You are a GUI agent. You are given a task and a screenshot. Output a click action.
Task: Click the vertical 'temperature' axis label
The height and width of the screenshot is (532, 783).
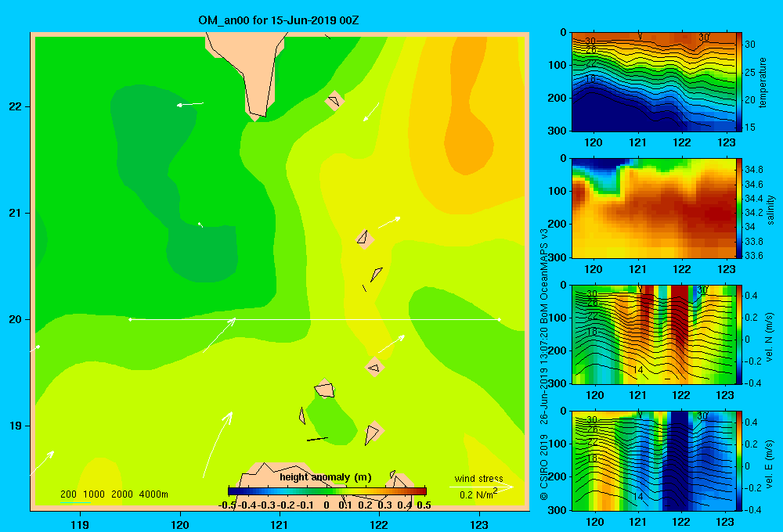coord(763,82)
